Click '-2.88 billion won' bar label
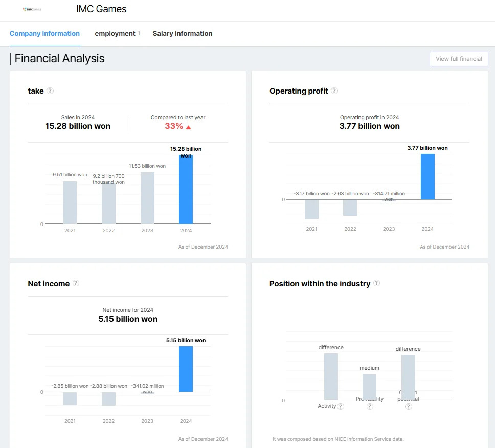This screenshot has width=495, height=448. click(108, 386)
